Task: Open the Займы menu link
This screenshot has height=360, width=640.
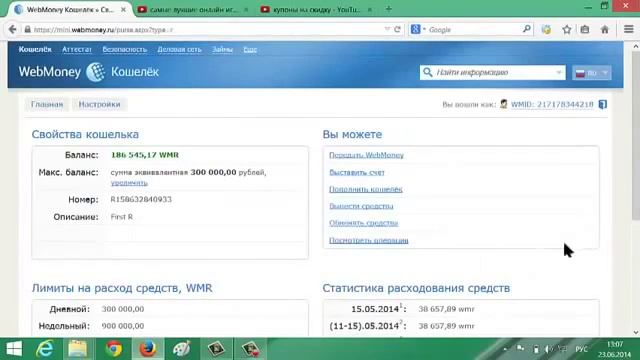Action: pyautogui.click(x=222, y=49)
